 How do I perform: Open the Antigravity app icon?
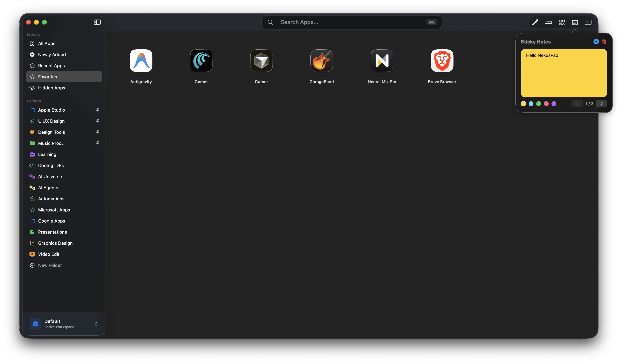(x=141, y=60)
